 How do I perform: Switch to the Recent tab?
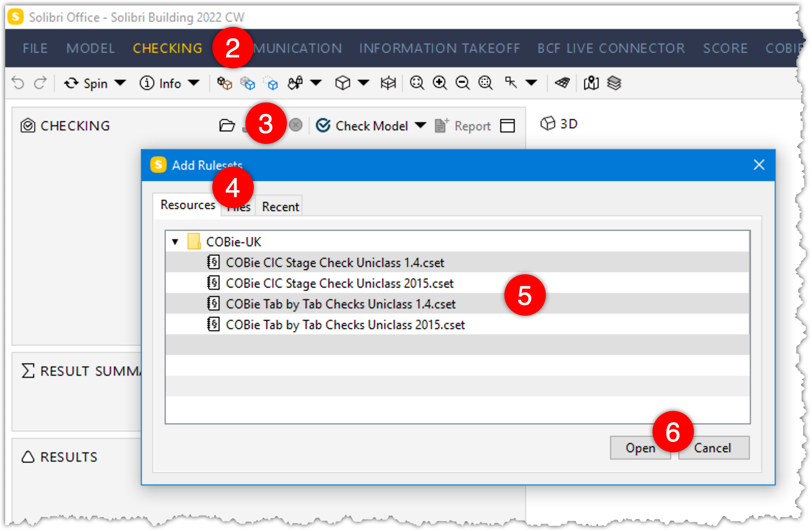pos(280,207)
